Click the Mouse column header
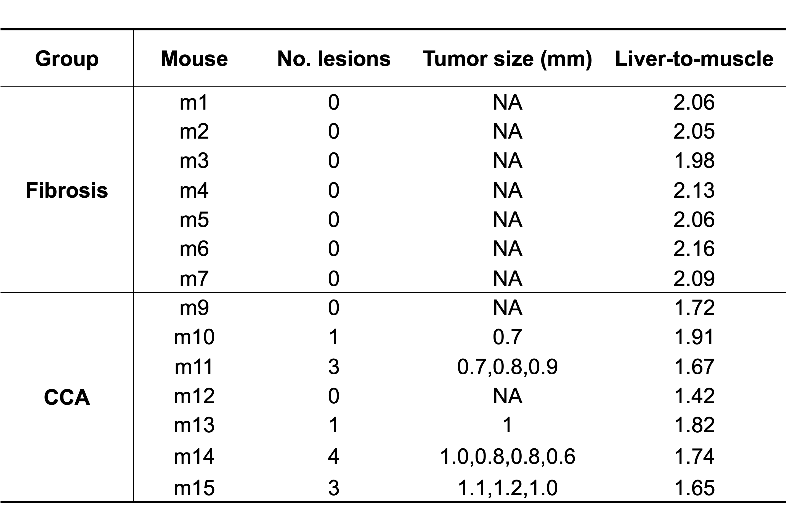Screen dimensions: 788x532 coord(194,59)
